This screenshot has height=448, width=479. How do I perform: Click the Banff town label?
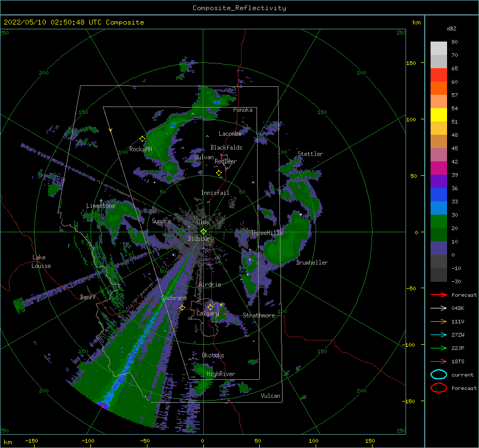tap(88, 297)
